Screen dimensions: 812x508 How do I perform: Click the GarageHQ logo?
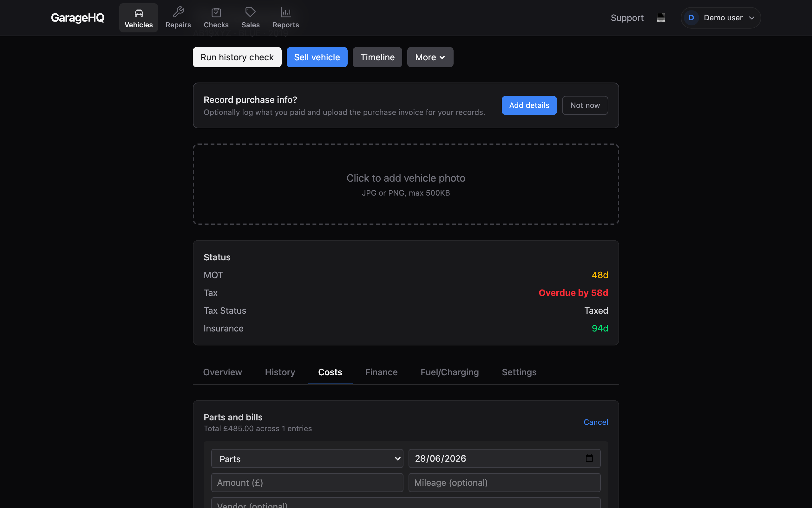click(77, 18)
